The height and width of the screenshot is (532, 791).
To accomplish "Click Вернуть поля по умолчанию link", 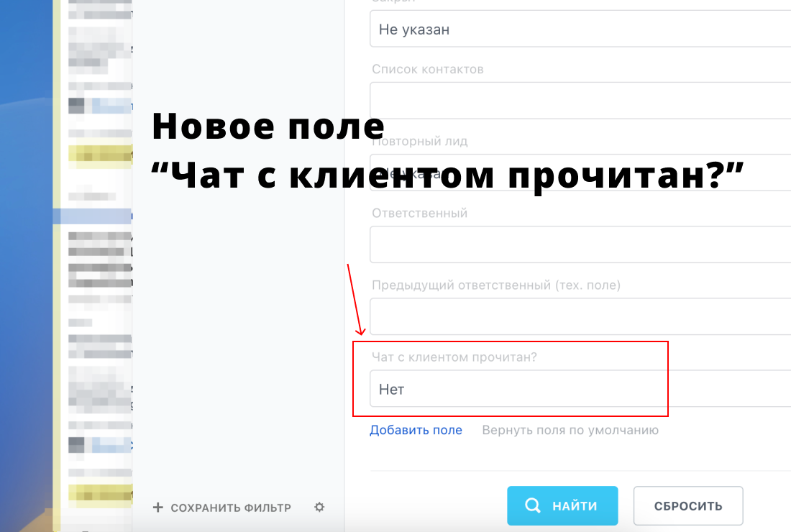I will 570,430.
